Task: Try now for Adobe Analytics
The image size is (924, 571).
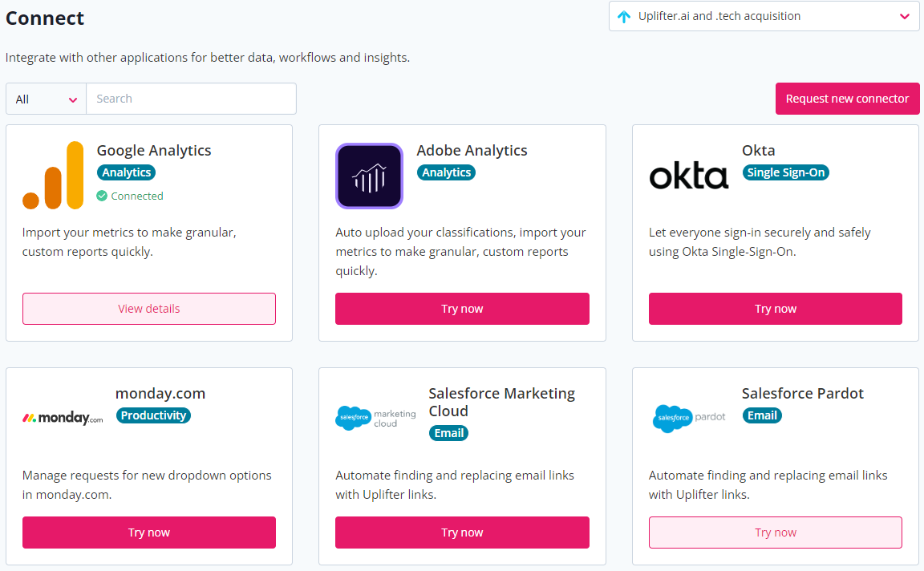Action: click(x=462, y=309)
